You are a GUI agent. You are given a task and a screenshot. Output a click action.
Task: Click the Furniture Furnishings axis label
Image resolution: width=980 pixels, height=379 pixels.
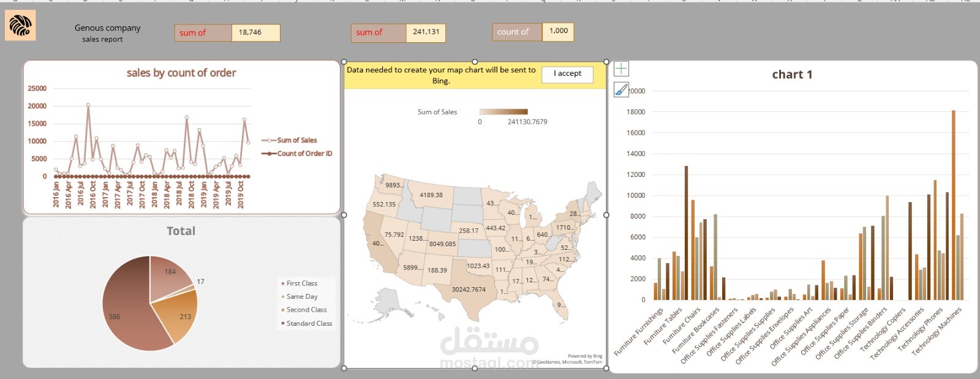click(639, 331)
